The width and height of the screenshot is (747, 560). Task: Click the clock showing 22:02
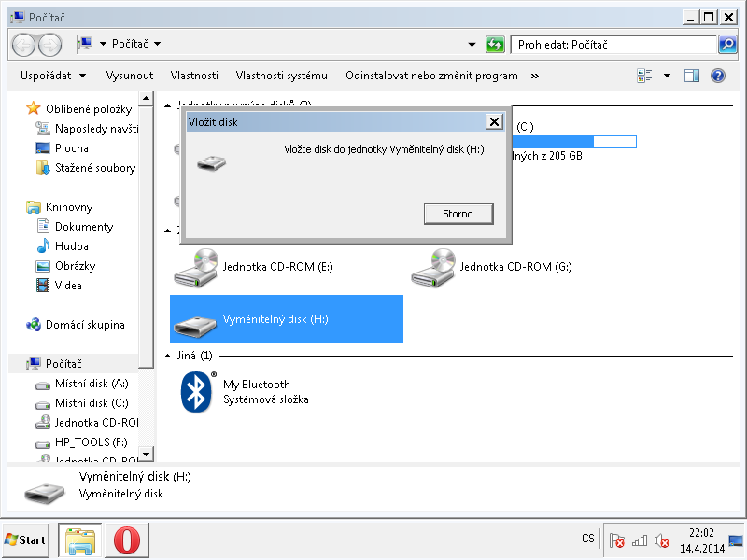pyautogui.click(x=701, y=532)
